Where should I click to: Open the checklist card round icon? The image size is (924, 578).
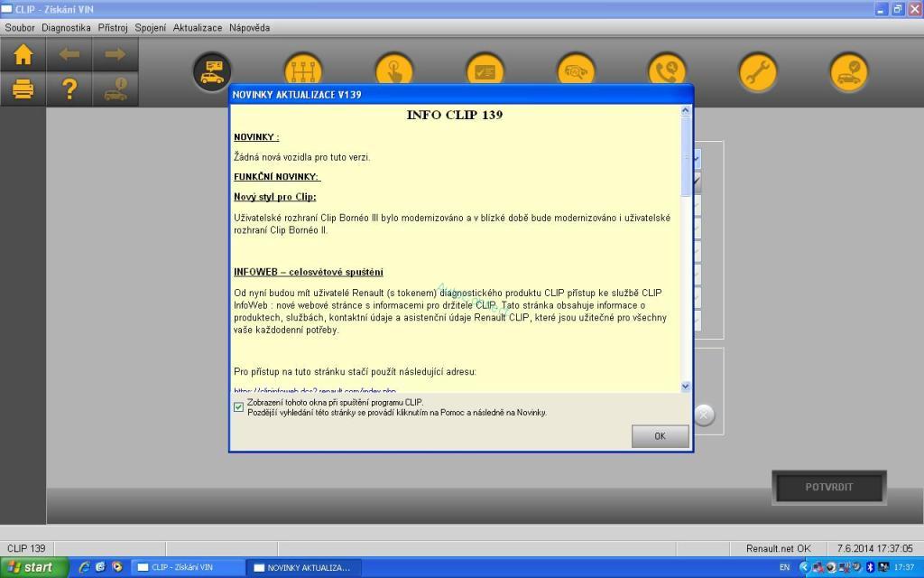tap(485, 72)
